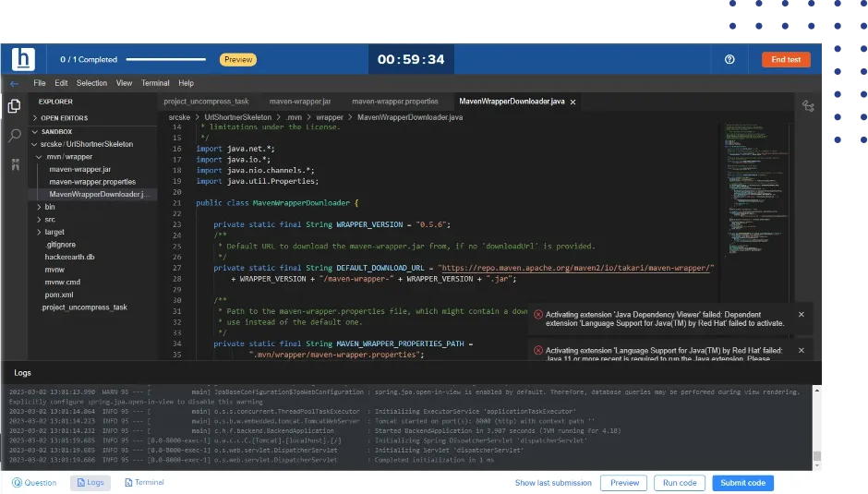The width and height of the screenshot is (868, 494).
Task: Expand the bin folder
Action: 50,207
